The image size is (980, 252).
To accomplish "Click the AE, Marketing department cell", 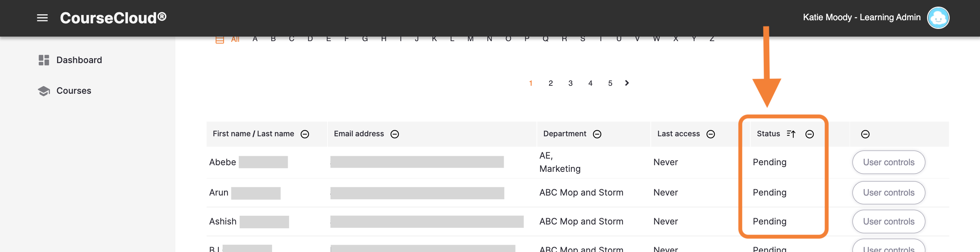I will pyautogui.click(x=560, y=162).
